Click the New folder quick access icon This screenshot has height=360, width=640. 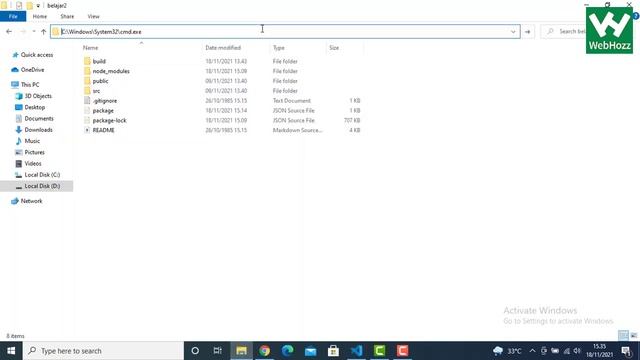click(29, 5)
